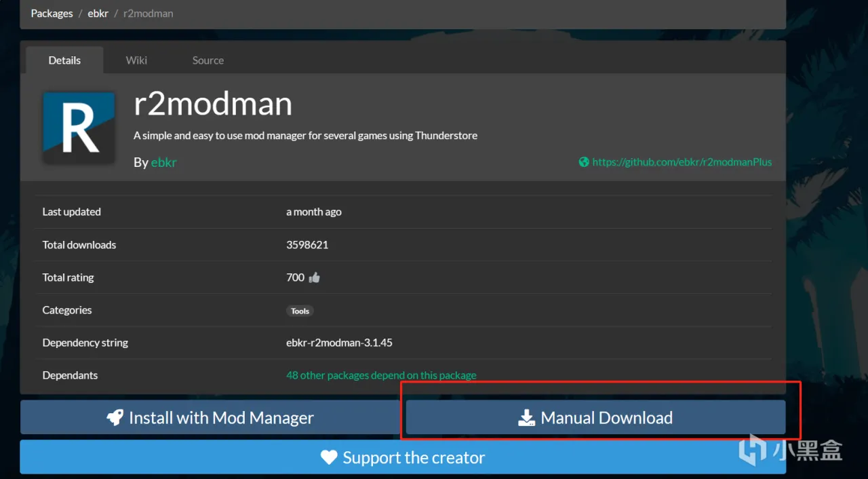Click the Total downloads row label

[79, 245]
